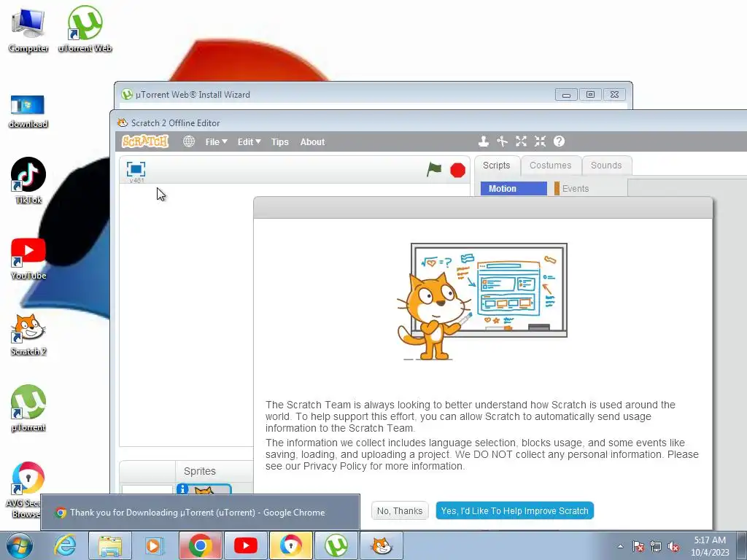Click the sprite info 'i' icon
The height and width of the screenshot is (560, 747).
click(x=182, y=489)
